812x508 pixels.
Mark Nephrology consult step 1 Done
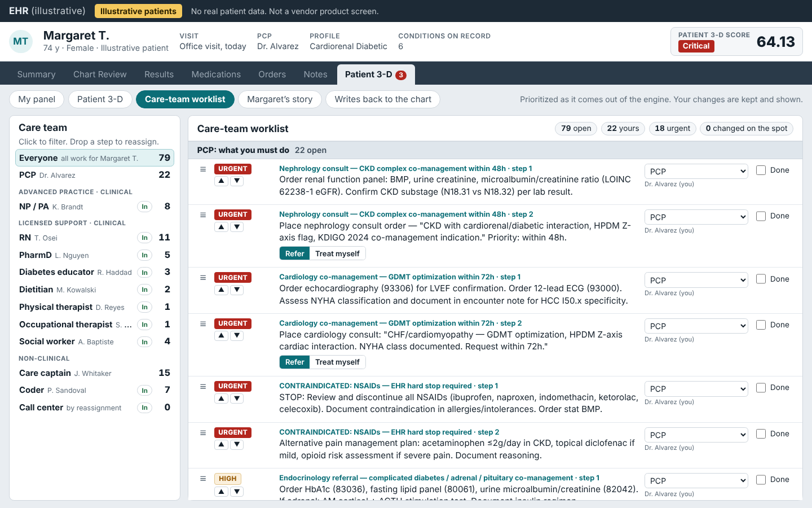coord(761,170)
